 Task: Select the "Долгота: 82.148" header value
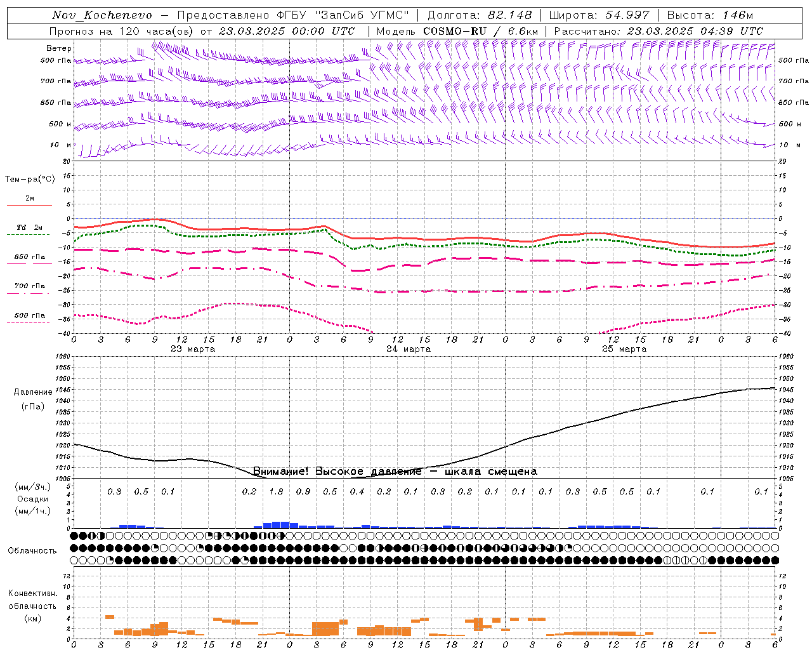tap(480, 15)
